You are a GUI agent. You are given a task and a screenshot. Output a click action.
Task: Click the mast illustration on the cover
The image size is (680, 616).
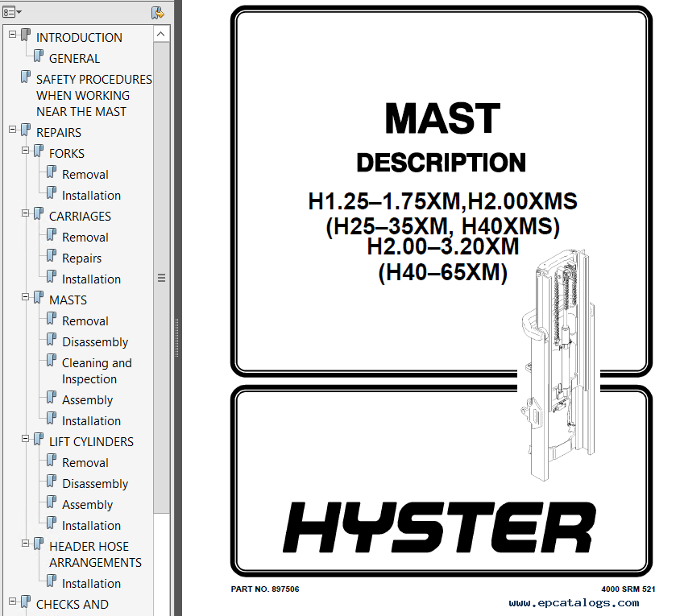tap(558, 365)
